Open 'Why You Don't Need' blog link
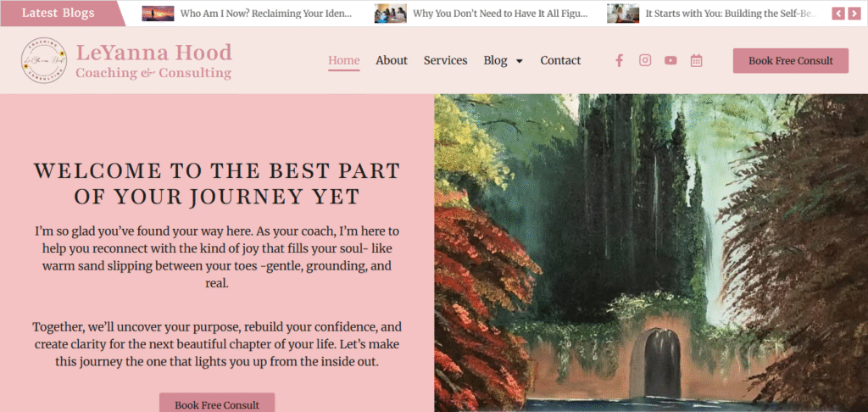 (x=500, y=14)
